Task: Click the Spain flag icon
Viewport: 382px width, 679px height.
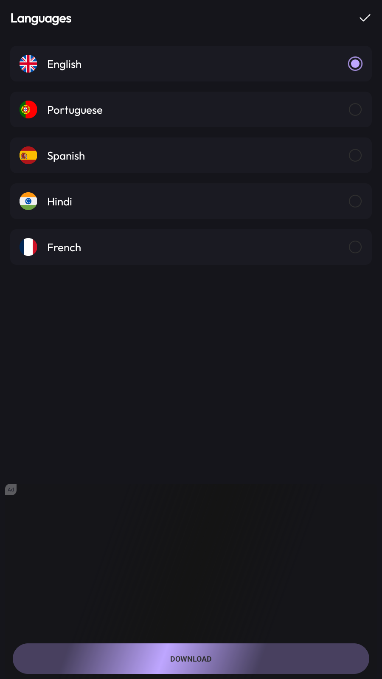Action: point(28,155)
